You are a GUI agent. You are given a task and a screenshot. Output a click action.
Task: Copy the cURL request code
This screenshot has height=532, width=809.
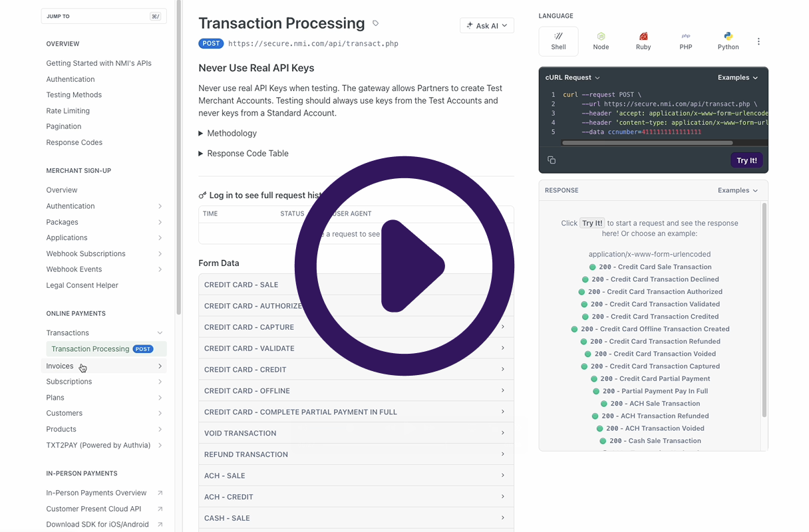[552, 160]
